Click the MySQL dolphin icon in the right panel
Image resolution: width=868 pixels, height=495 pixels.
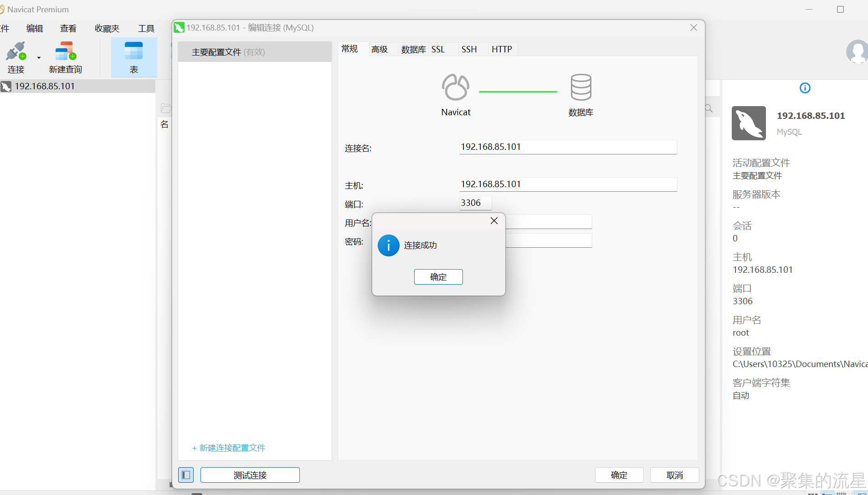tap(749, 123)
